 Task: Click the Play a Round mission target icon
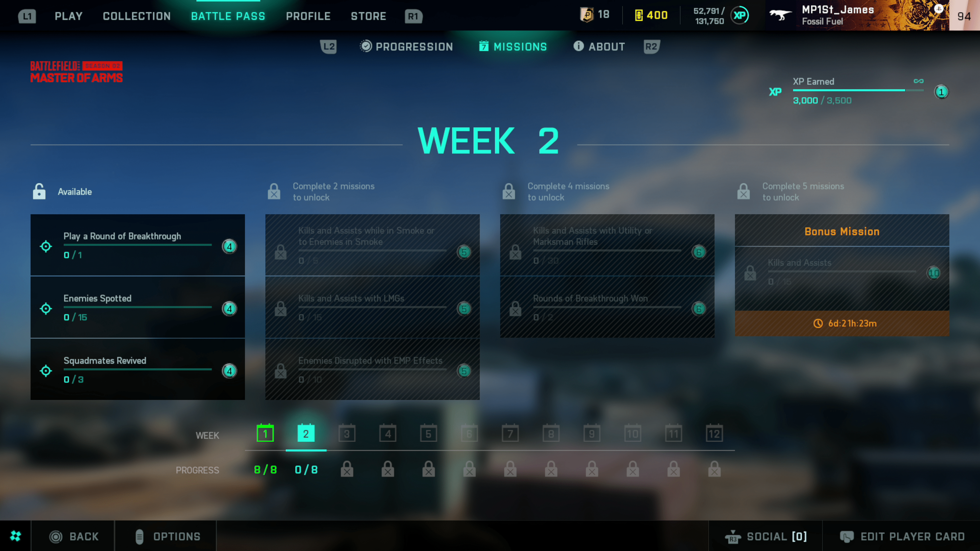click(x=45, y=245)
